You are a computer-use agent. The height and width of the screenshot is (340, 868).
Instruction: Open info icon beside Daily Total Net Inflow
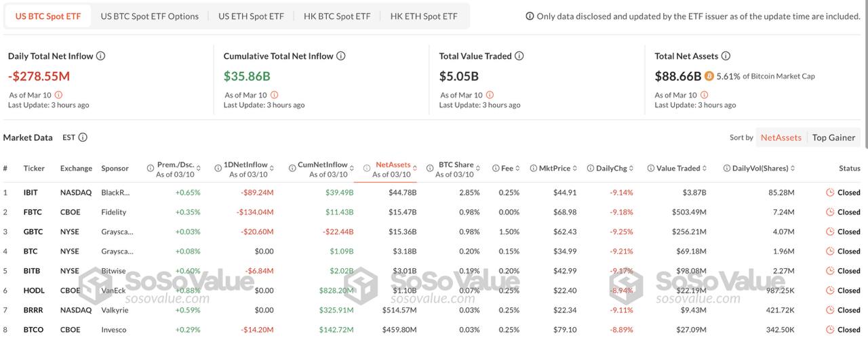point(101,56)
